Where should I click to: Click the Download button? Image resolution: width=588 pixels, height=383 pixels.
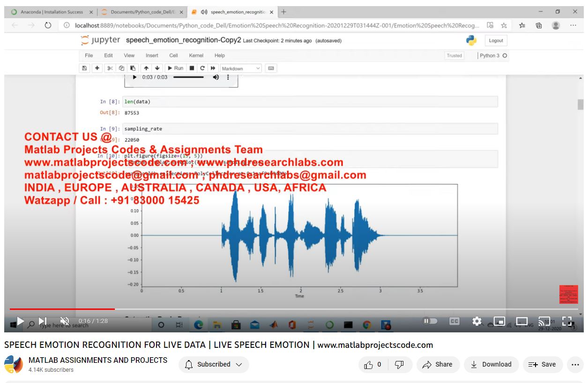[x=491, y=364]
